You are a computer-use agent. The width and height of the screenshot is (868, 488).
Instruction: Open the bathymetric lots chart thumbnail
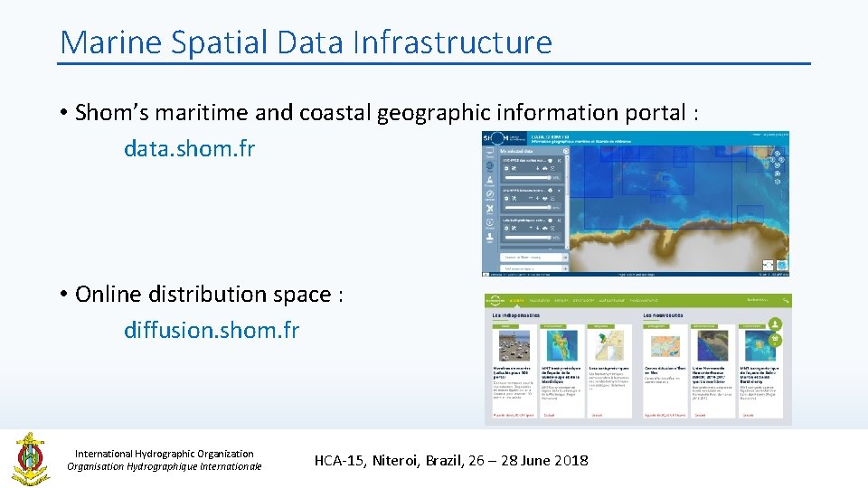609,346
